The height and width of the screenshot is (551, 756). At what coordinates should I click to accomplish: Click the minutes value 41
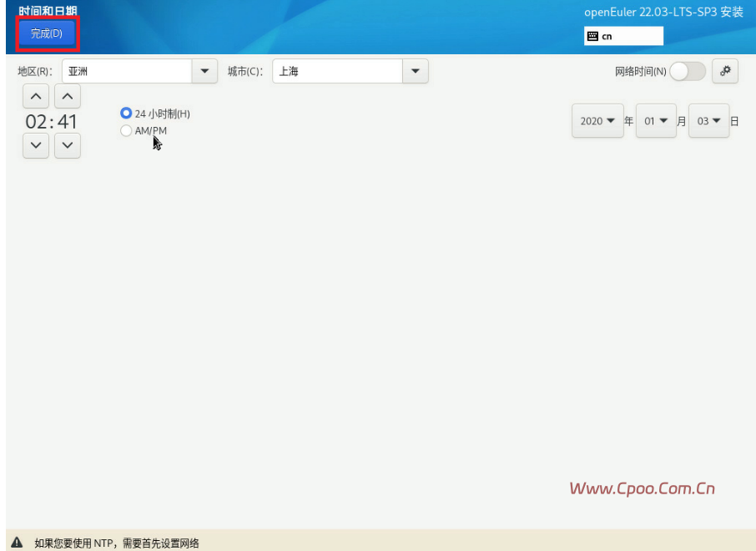tap(68, 122)
